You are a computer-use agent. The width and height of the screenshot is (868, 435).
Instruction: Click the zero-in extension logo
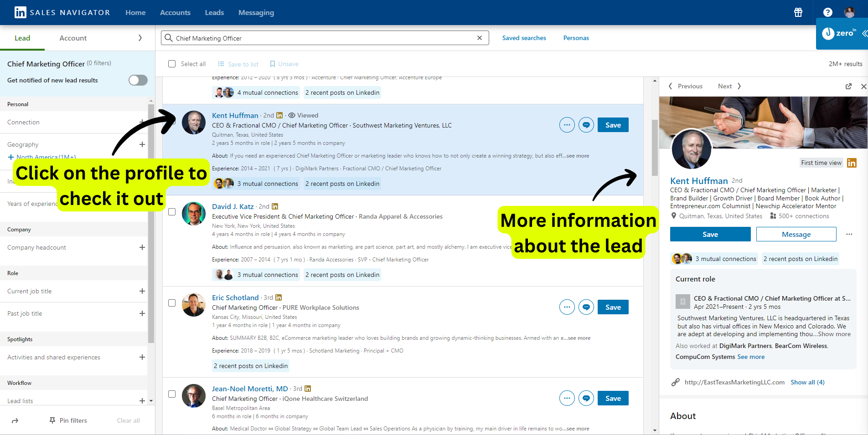tap(839, 33)
